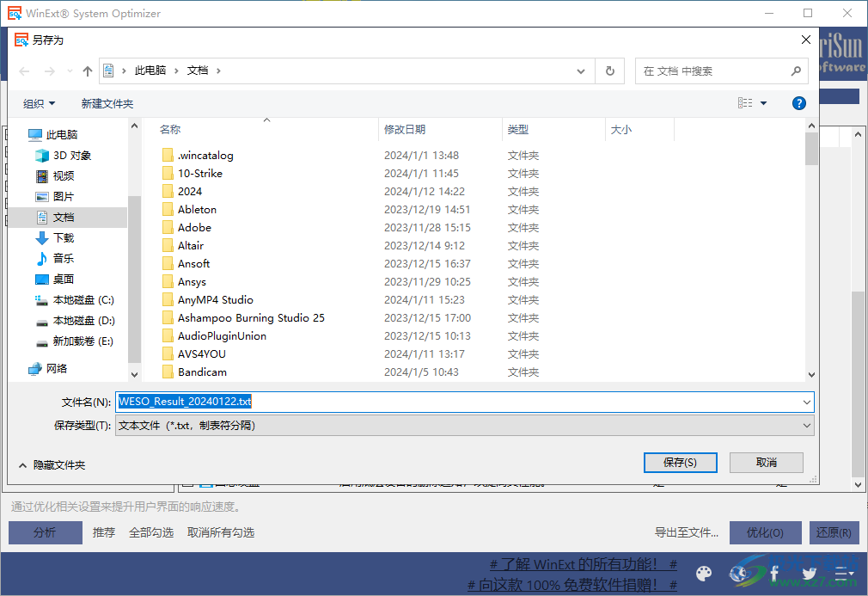Refresh the folder view with the refresh icon
This screenshot has width=868, height=596.
[x=609, y=71]
